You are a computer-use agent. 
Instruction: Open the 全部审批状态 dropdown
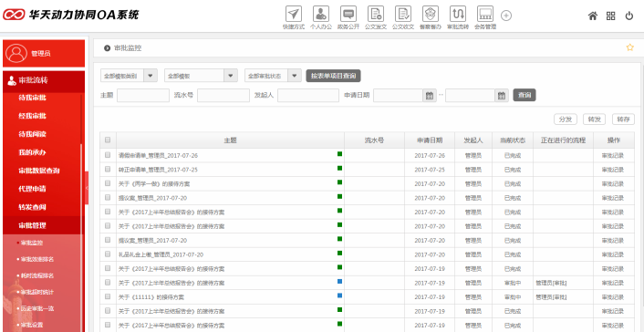[273, 76]
